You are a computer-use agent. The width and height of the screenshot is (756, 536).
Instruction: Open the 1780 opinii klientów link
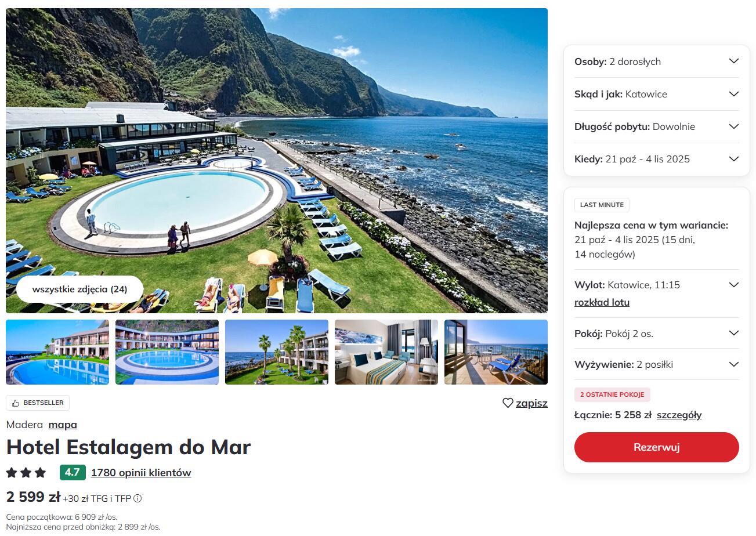141,473
